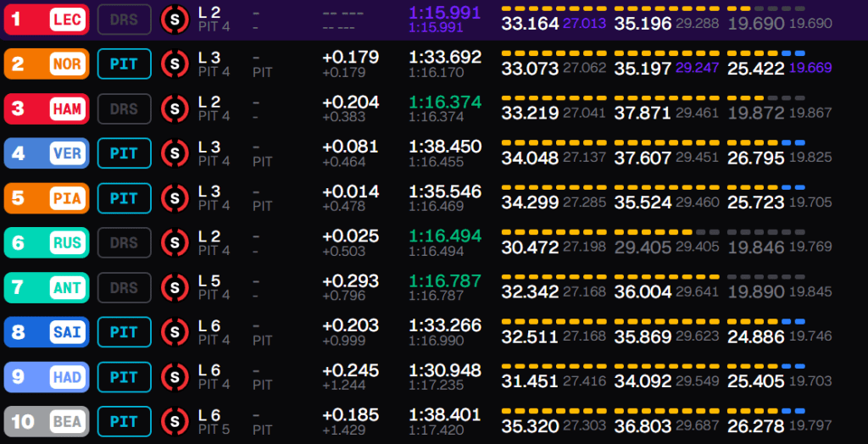Open the position 8 SAI driver tag

tap(47, 332)
